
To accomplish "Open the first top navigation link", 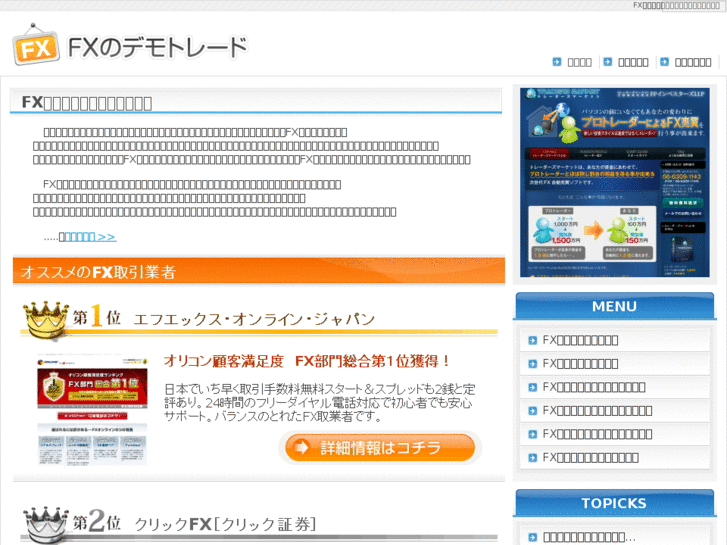I will pos(580,62).
